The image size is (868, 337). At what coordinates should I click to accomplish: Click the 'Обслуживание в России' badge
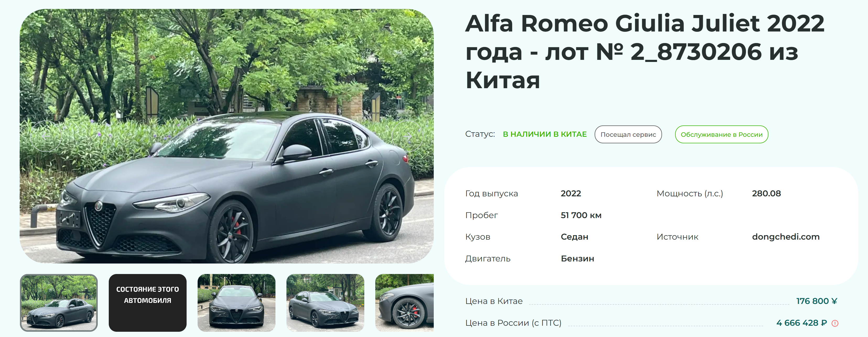721,134
